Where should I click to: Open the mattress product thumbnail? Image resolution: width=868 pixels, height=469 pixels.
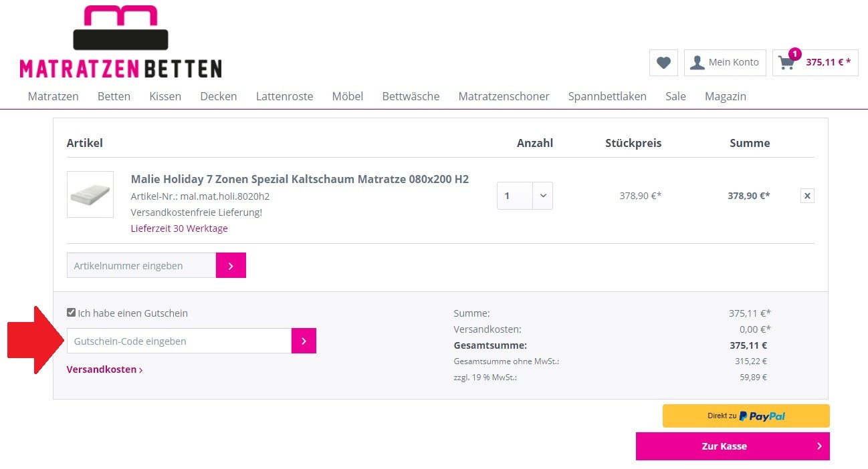pyautogui.click(x=90, y=194)
